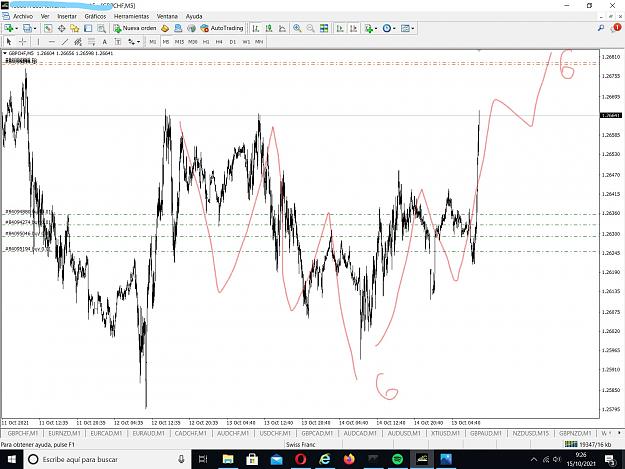This screenshot has height=469, width=625.
Task: Select the equidistant channel tool
Action: [x=78, y=42]
